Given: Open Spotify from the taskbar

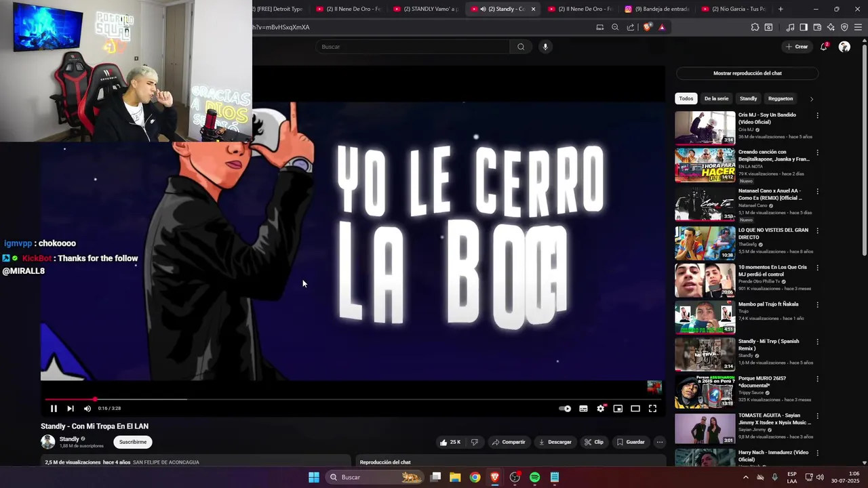Looking at the screenshot, I should 534,477.
